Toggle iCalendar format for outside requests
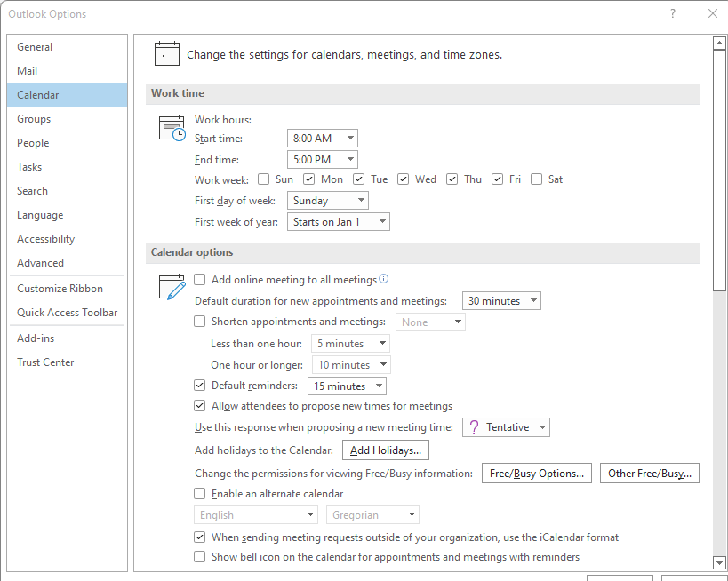728x581 pixels. pos(200,537)
